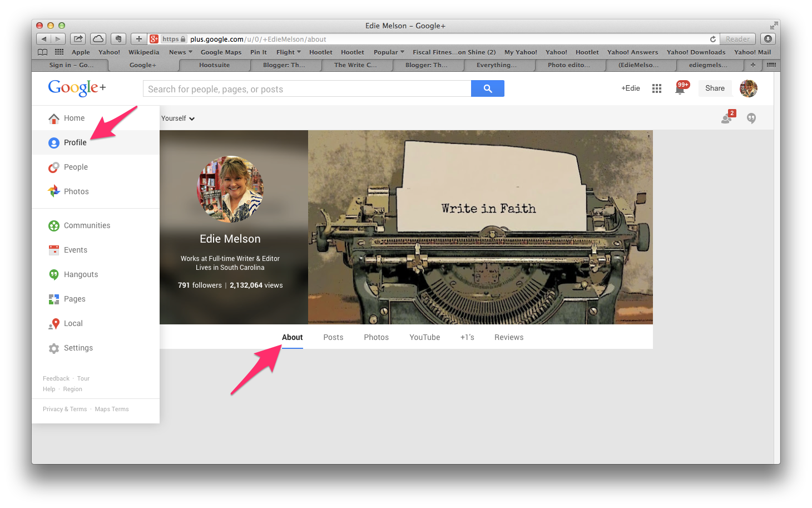812x508 pixels.
Task: Open the Reviews tab
Action: point(509,337)
